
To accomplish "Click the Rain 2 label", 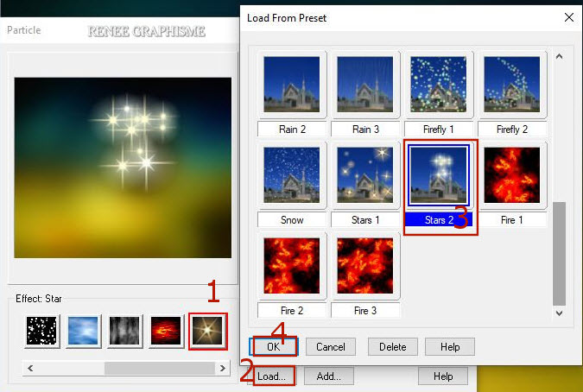I will click(292, 130).
